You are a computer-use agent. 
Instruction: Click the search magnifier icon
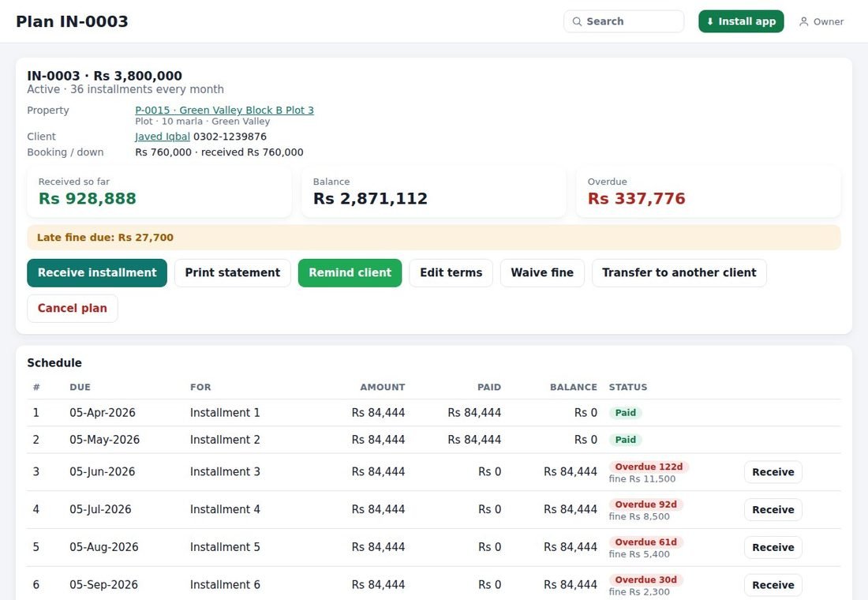[x=577, y=21]
